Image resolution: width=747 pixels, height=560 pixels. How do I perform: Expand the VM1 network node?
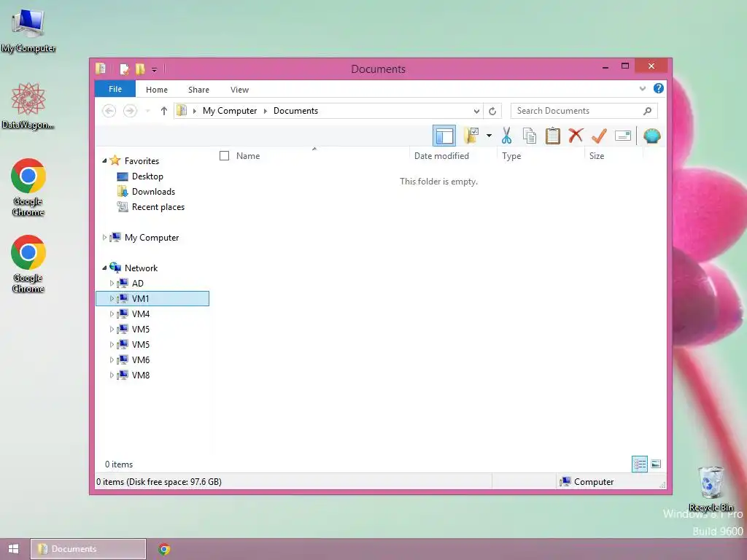(x=112, y=298)
